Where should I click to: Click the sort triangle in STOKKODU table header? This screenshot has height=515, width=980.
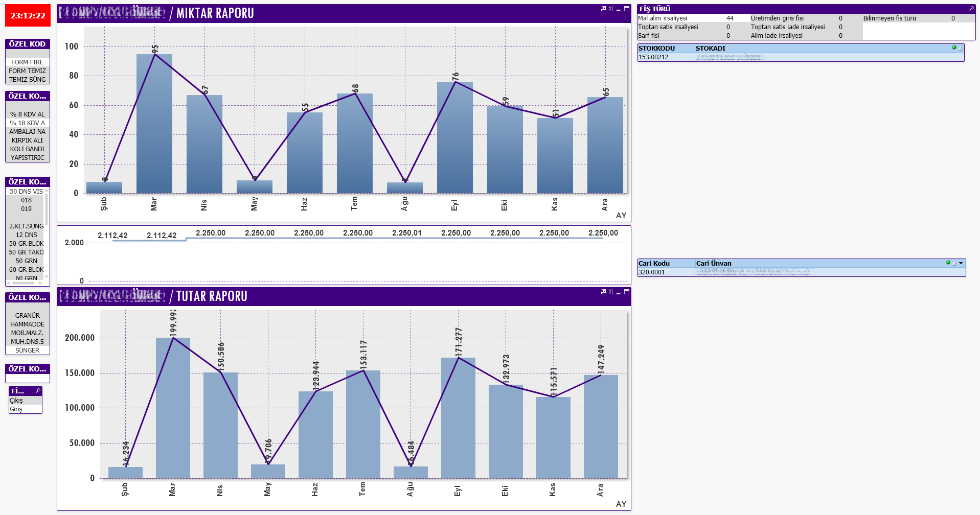point(960,48)
